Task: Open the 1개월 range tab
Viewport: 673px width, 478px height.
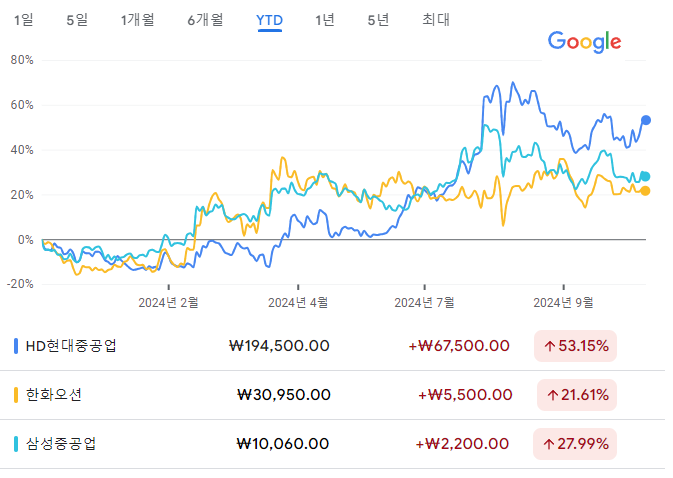Action: point(137,20)
